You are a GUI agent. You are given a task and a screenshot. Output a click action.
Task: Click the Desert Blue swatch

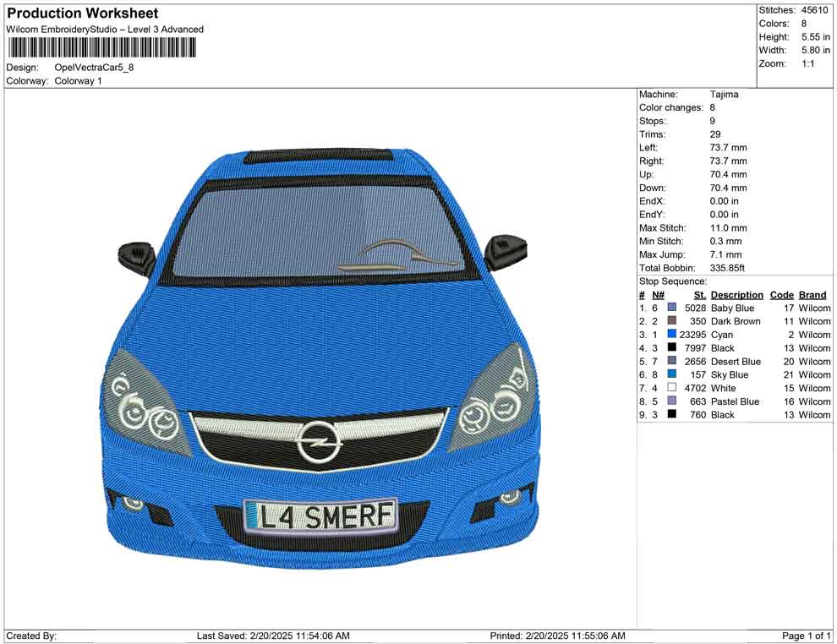672,362
